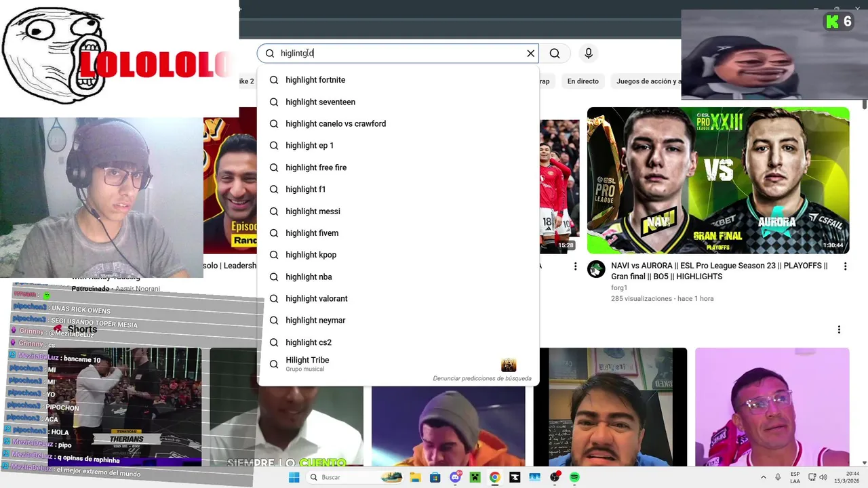This screenshot has width=868, height=488.
Task: Open CapCut from the taskbar
Action: pos(515,477)
